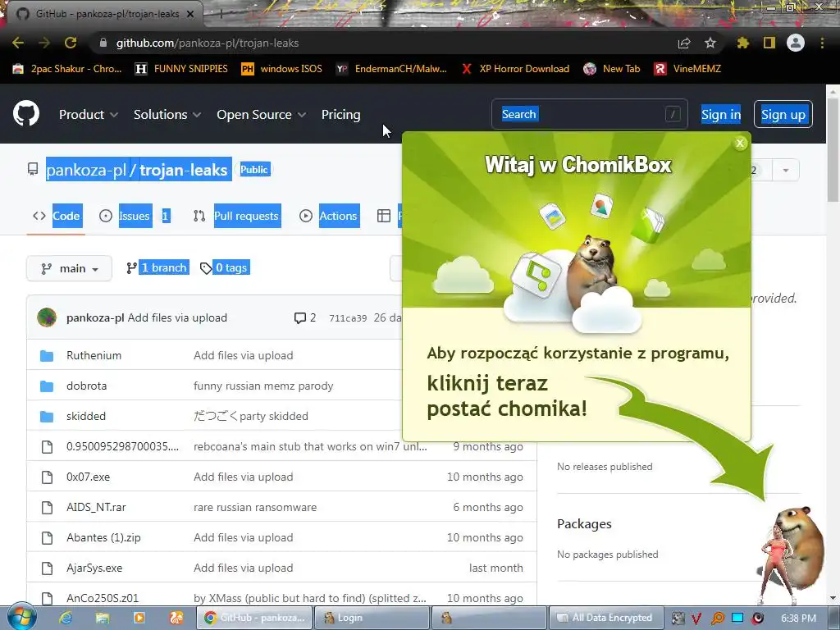840x630 pixels.
Task: Open the AnCo250S.z01 file
Action: coord(103,598)
